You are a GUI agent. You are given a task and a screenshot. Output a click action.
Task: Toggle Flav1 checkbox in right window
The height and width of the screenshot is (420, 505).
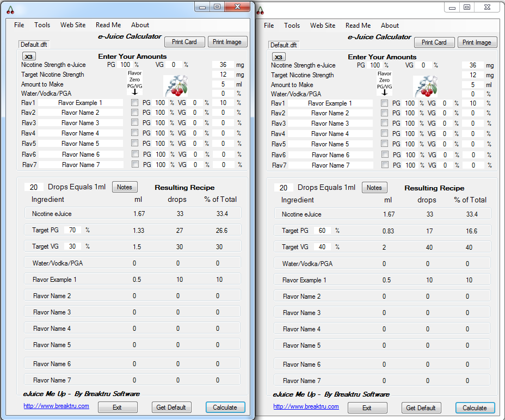(384, 103)
